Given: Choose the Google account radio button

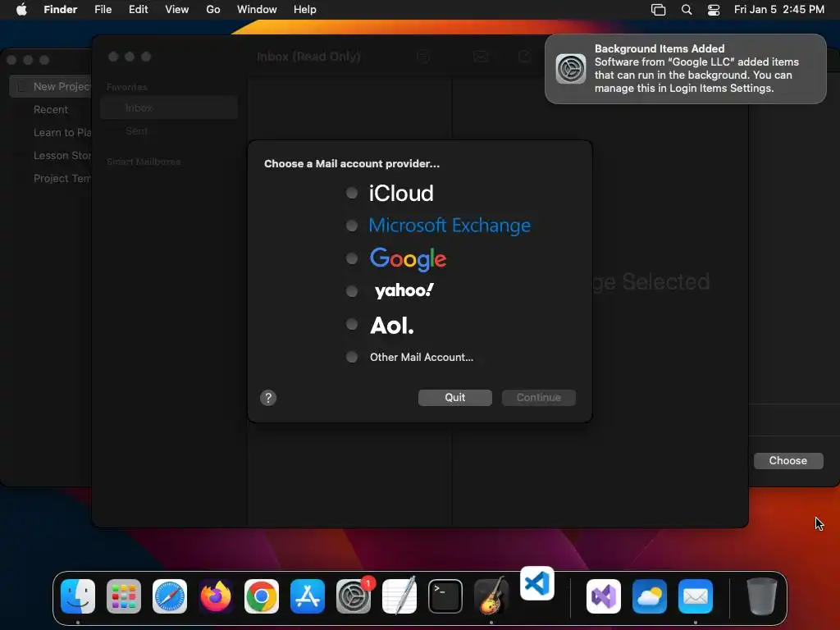Looking at the screenshot, I should pyautogui.click(x=351, y=258).
